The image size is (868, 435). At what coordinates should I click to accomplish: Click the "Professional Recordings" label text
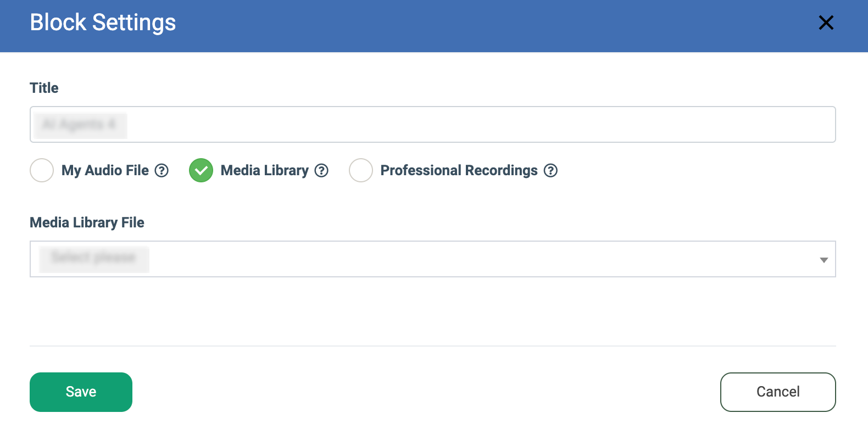pyautogui.click(x=459, y=170)
